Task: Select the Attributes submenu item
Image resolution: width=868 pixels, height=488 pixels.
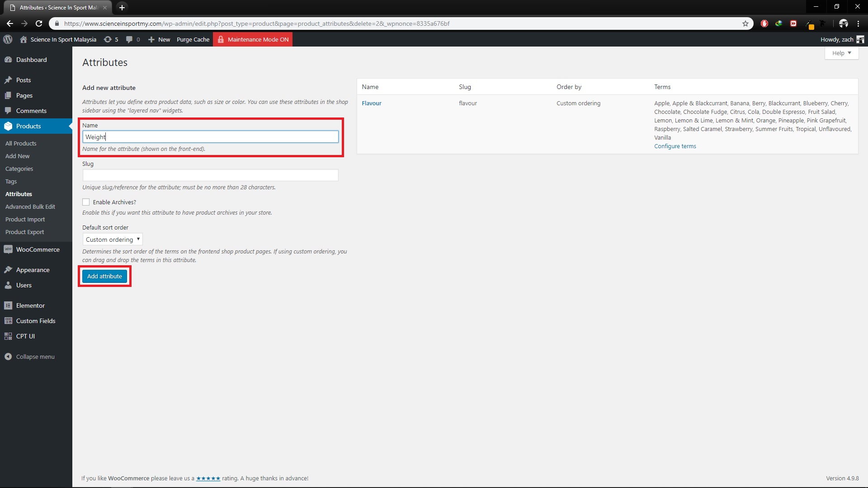Action: (19, 194)
